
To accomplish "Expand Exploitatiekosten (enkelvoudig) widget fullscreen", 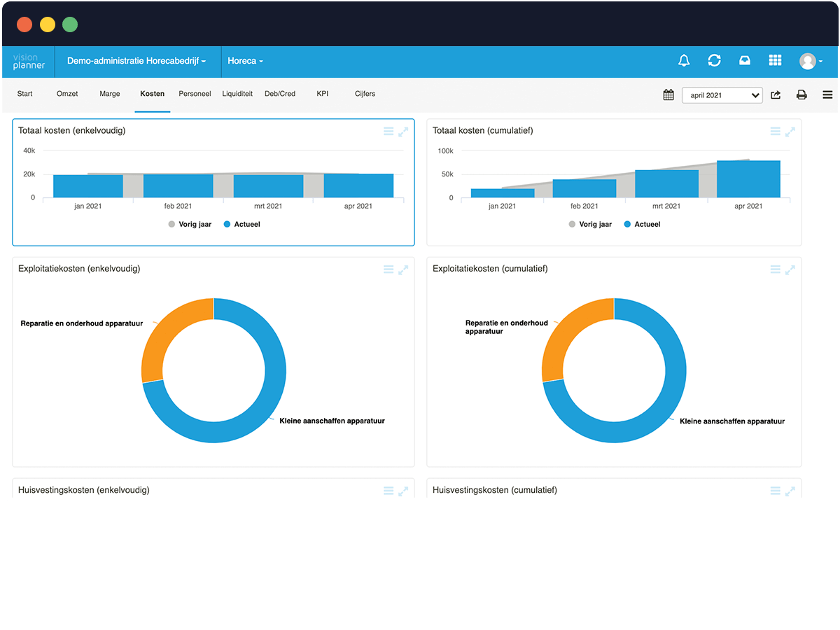I will (x=403, y=269).
